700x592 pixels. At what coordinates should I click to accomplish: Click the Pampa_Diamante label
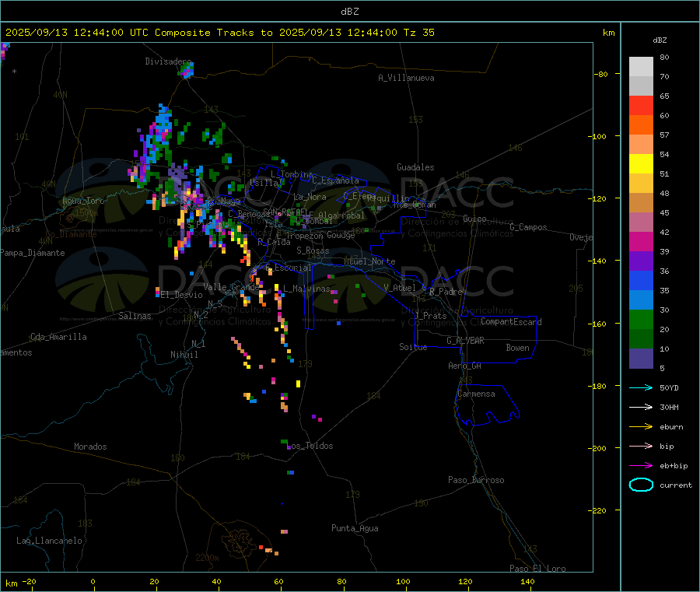(33, 253)
